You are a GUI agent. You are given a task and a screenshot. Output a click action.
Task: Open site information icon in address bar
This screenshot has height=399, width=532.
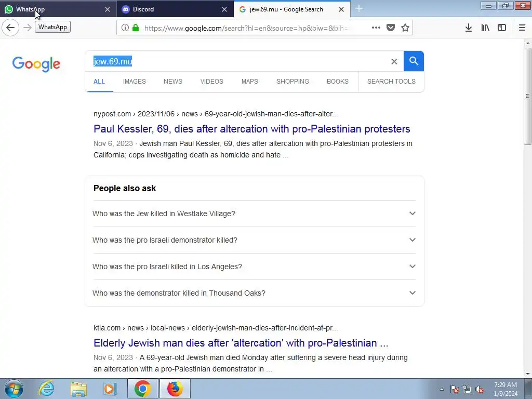tap(125, 28)
